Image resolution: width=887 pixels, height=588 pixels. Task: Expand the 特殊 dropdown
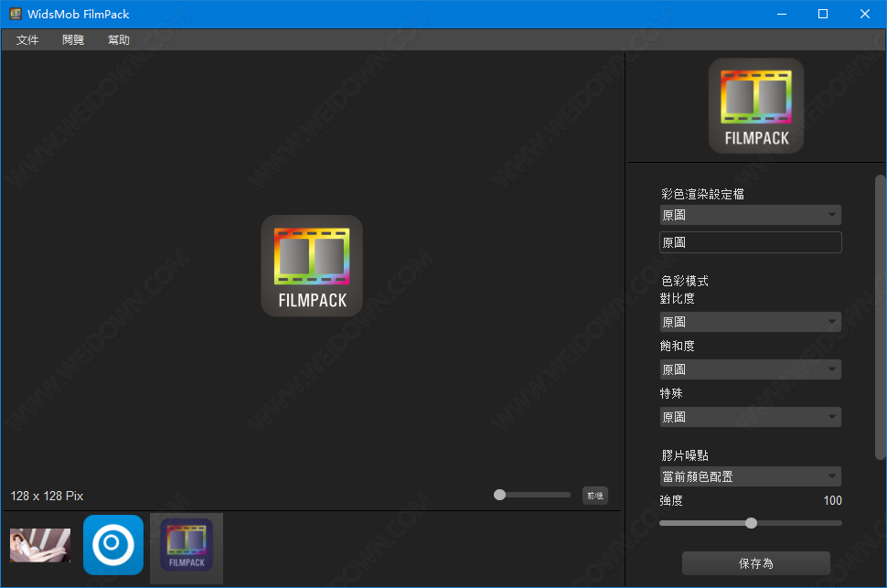click(750, 417)
